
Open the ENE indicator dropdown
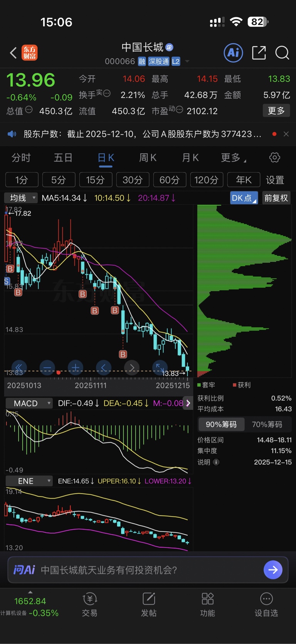point(29,481)
